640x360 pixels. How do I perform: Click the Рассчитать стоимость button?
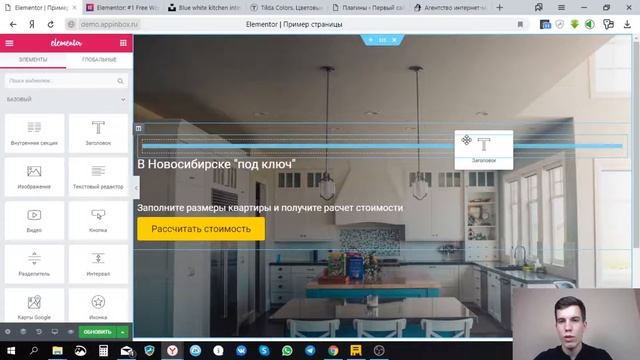[201, 229]
